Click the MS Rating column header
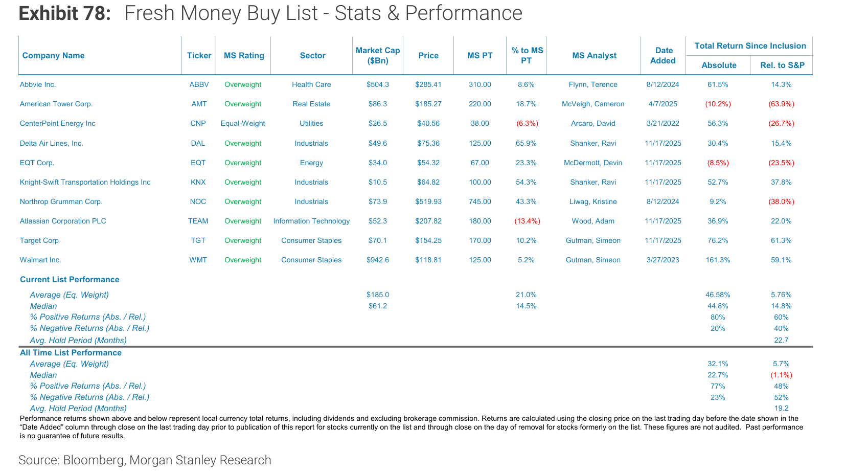Image resolution: width=868 pixels, height=472 pixels. click(244, 56)
